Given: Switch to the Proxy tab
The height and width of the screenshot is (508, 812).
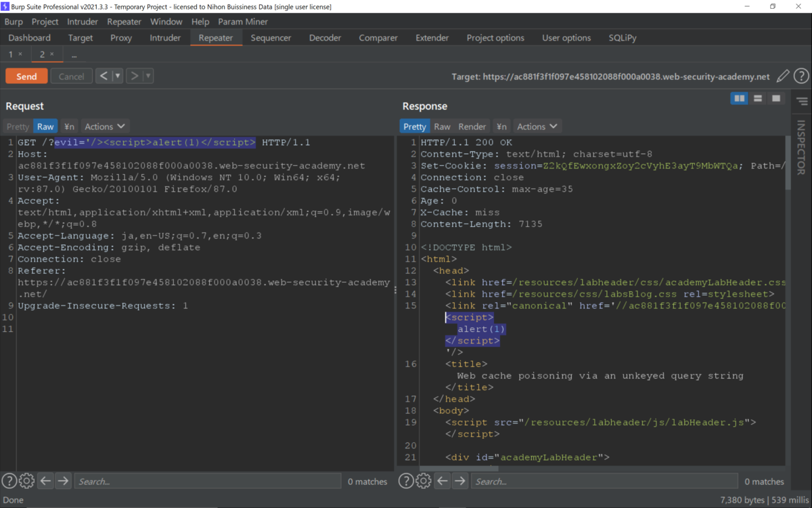Looking at the screenshot, I should 121,38.
